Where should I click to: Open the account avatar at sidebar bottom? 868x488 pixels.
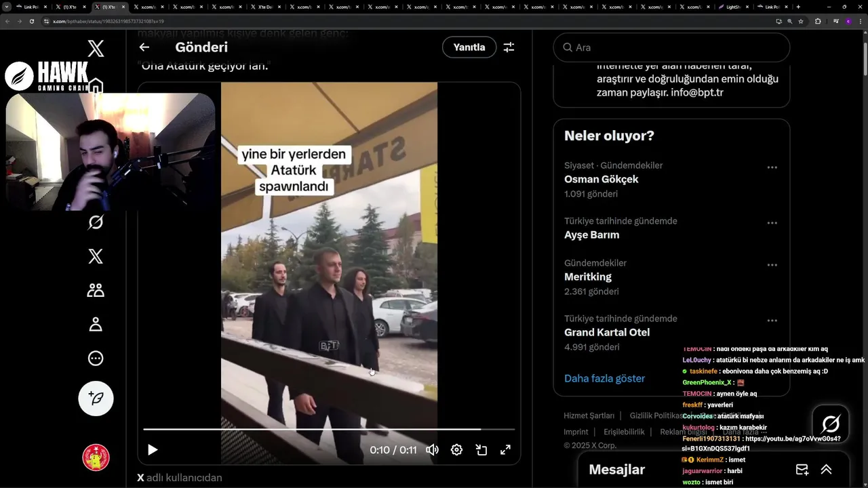coord(96,457)
